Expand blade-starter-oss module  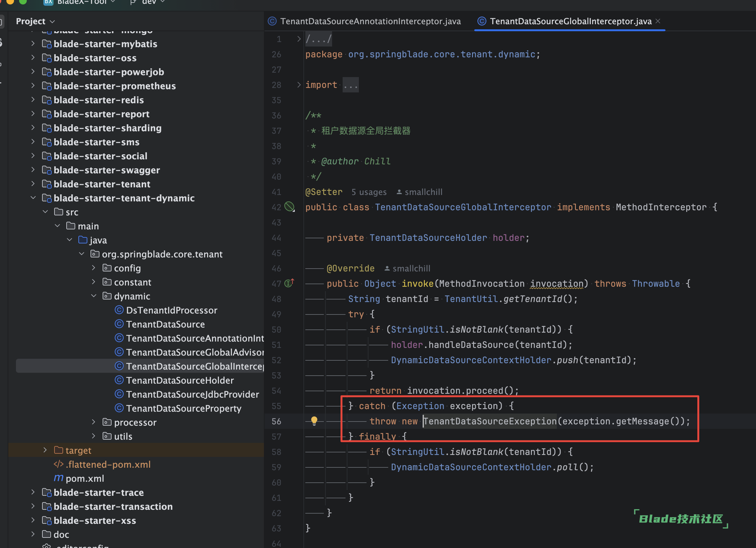(x=33, y=57)
